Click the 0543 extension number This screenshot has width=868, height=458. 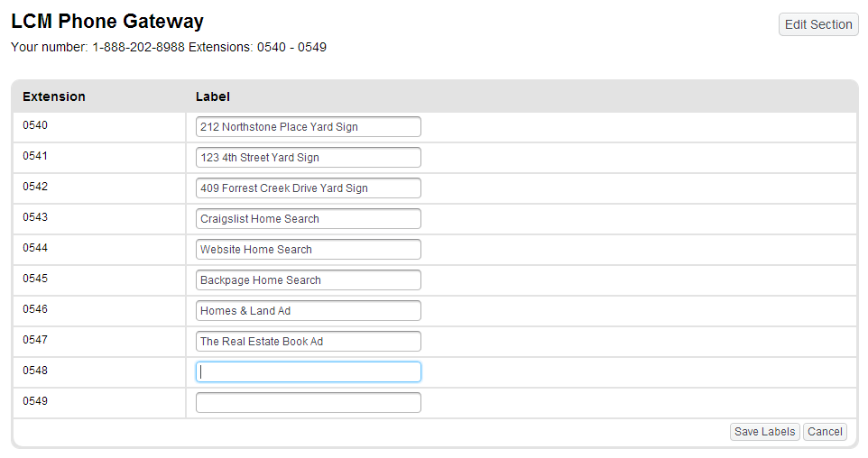tap(35, 217)
